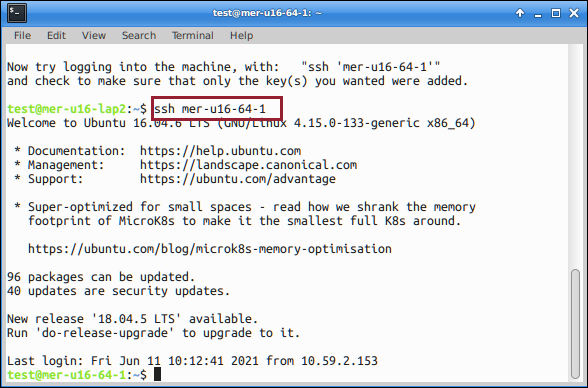Click the 'do-release-upgrade' text
Screen dimensions: 588x388
105,333
